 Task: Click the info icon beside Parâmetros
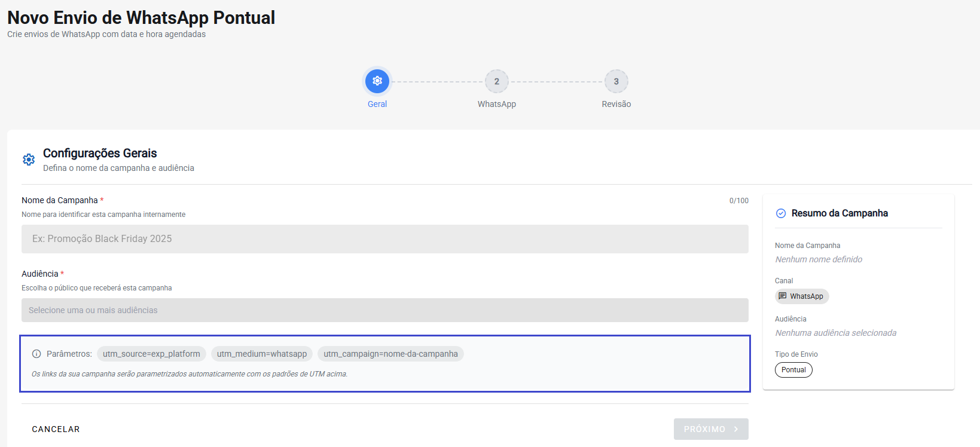point(36,354)
